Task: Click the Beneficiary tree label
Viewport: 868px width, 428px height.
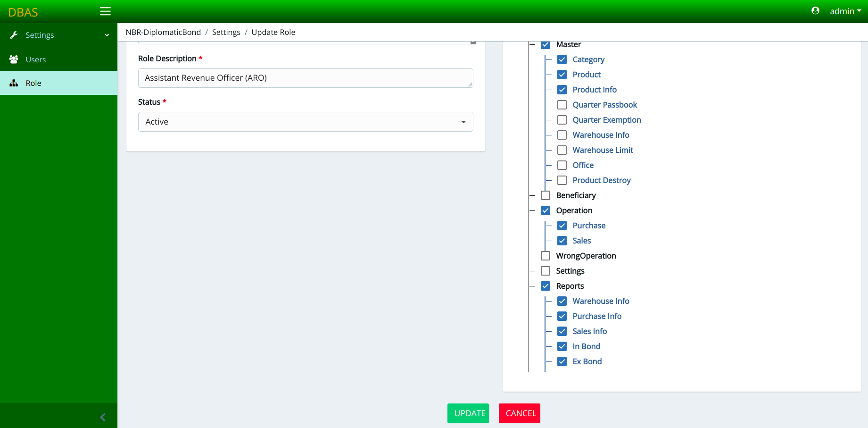Action: pyautogui.click(x=576, y=195)
